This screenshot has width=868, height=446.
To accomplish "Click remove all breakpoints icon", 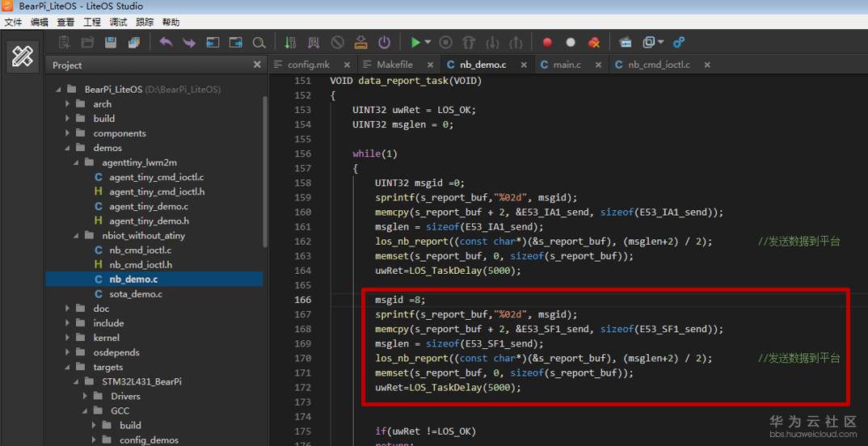I will [x=594, y=43].
